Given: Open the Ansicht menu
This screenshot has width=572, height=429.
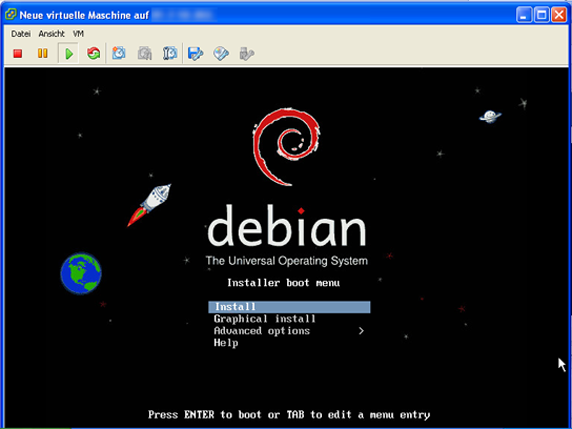Looking at the screenshot, I should point(51,34).
